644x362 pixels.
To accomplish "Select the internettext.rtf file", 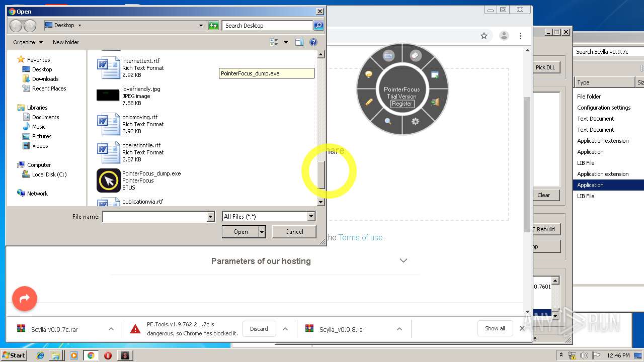I will click(131, 68).
